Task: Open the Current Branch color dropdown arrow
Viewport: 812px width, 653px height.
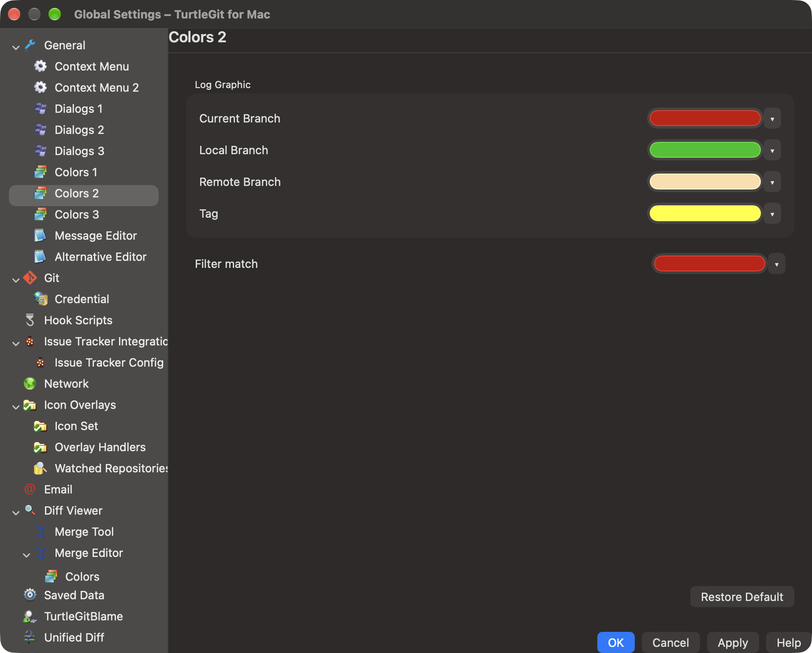Action: (772, 119)
